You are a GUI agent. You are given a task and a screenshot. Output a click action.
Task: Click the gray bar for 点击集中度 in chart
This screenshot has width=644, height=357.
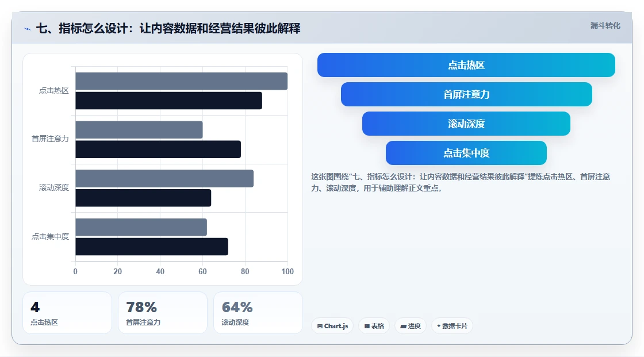[x=141, y=227]
